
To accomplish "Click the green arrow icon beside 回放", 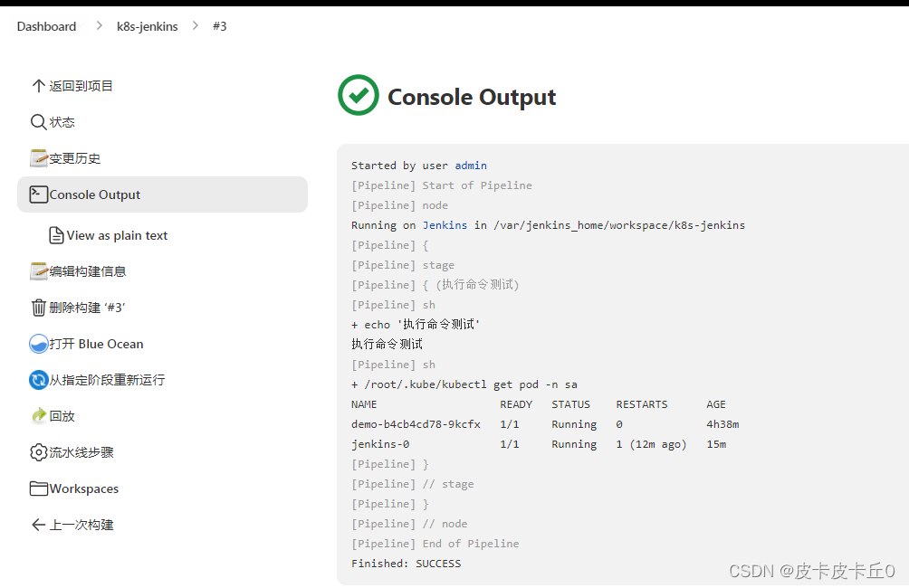I will [39, 415].
